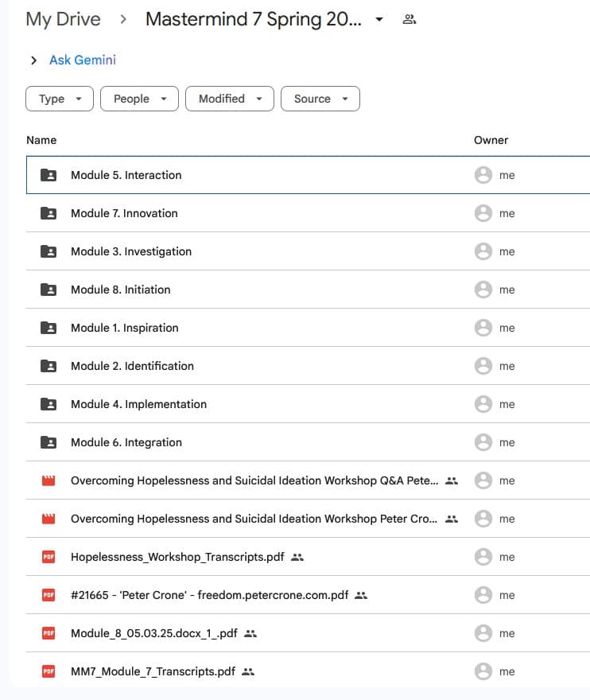Click the shared people icon beside folder title
Viewport: 590px width, 700px height.
click(x=410, y=20)
